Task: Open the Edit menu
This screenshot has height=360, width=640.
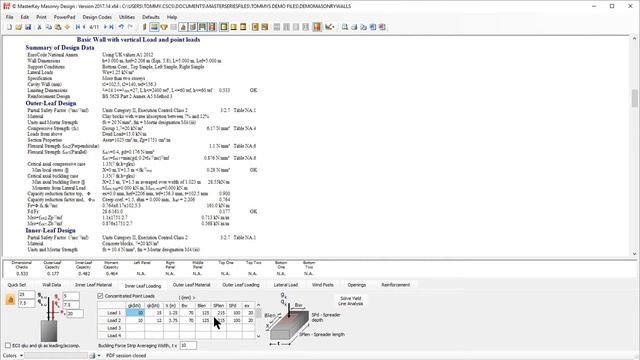Action: [x=25, y=17]
